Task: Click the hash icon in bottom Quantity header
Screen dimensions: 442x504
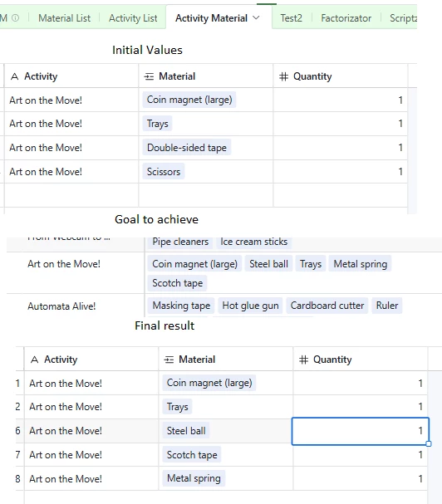Action: point(303,360)
